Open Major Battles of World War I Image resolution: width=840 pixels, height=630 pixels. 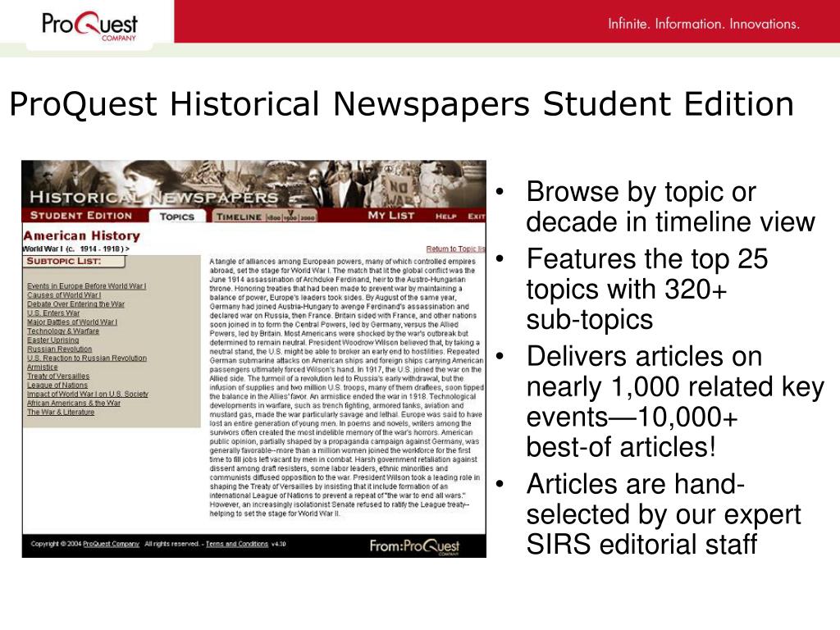(72, 322)
